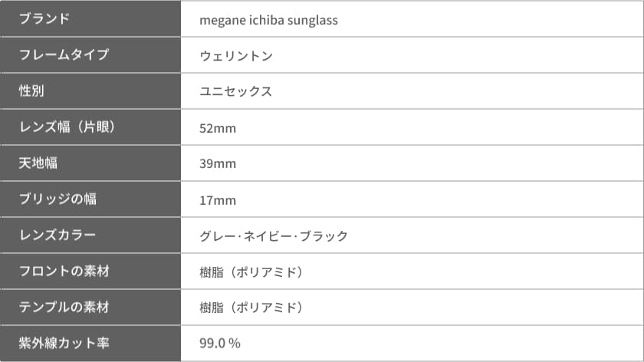Click the 天地幅 label cell
644x362 pixels.
90,163
